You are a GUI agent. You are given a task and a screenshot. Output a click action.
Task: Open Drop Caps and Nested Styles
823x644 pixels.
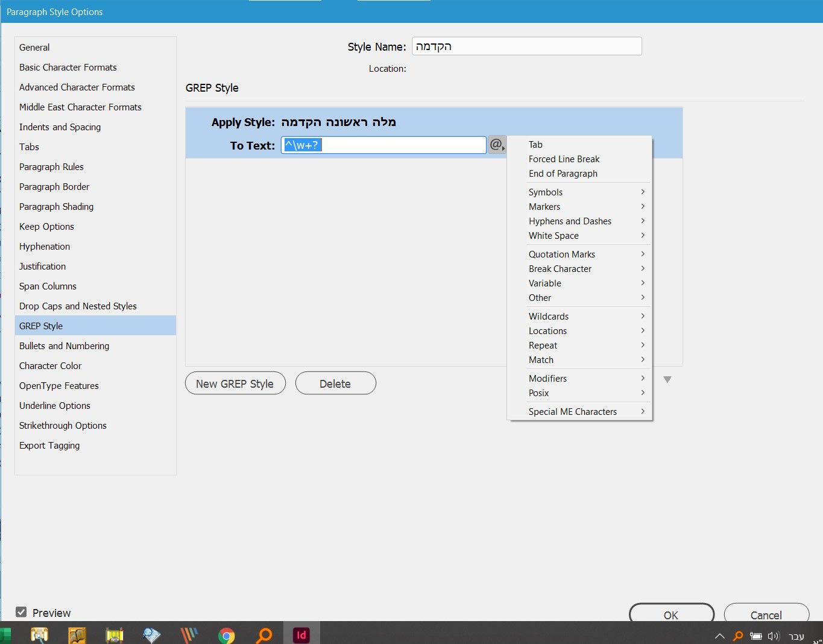click(95, 306)
